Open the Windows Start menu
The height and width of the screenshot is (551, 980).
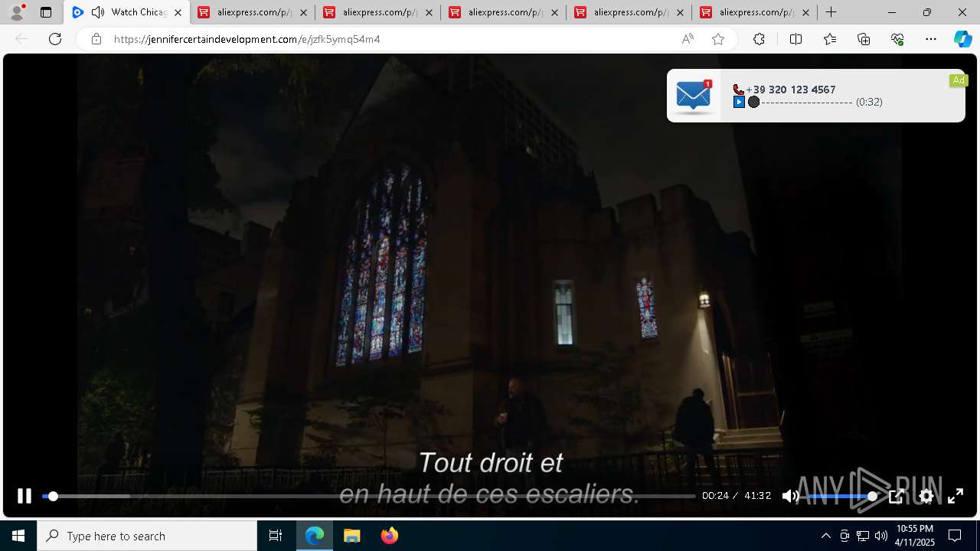[18, 536]
